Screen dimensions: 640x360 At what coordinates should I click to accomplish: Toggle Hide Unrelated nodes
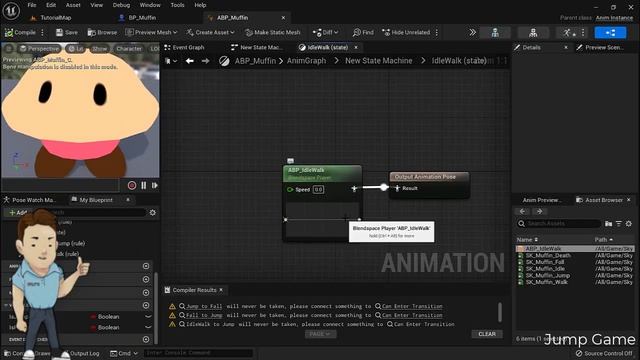[406, 32]
